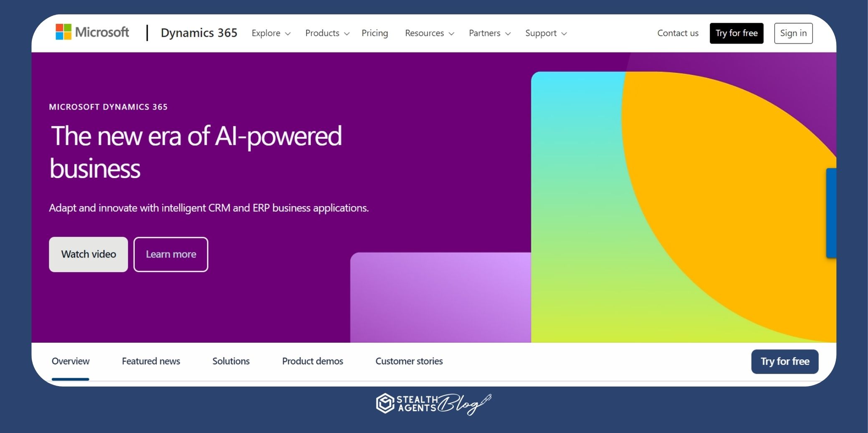Click the 'Adapt and innovate with intelligent CRM' text
868x433 pixels.
[x=209, y=208]
